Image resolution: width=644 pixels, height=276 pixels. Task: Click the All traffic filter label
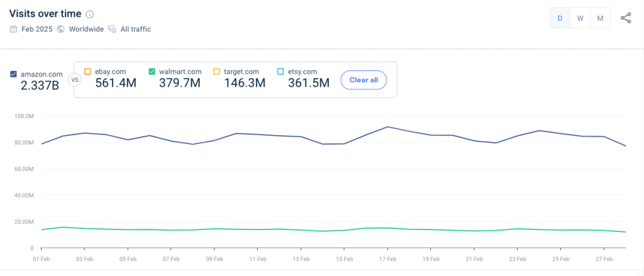point(136,29)
